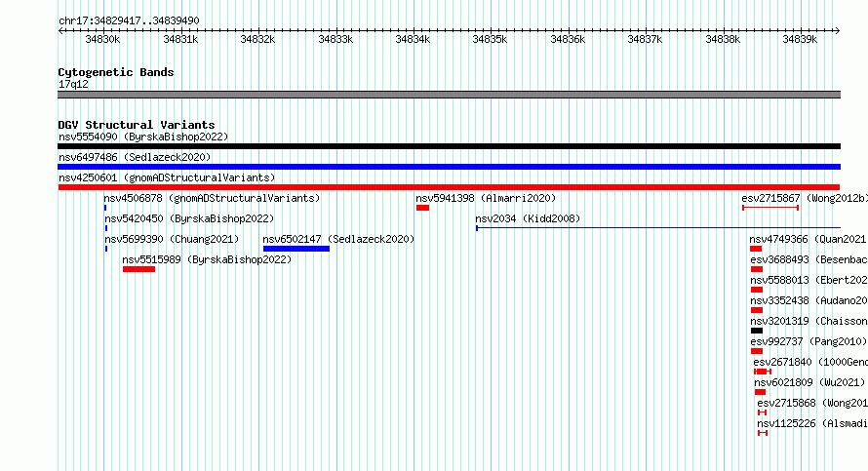Viewport: 868px width, 471px height.
Task: Click nsv1125226 (Alsmadi) label
Action: pos(812,423)
